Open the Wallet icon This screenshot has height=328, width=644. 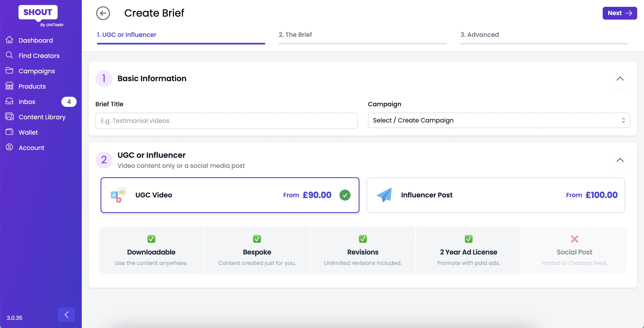pyautogui.click(x=9, y=132)
